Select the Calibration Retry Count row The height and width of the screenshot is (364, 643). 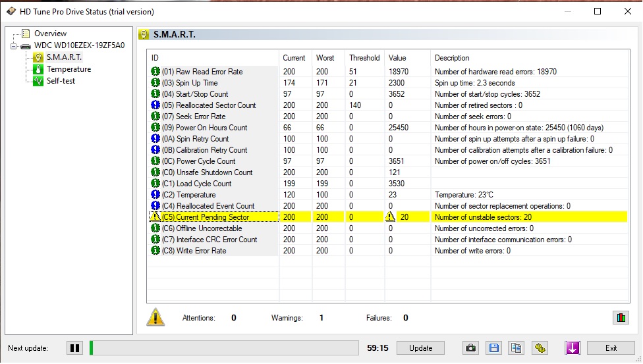point(388,150)
